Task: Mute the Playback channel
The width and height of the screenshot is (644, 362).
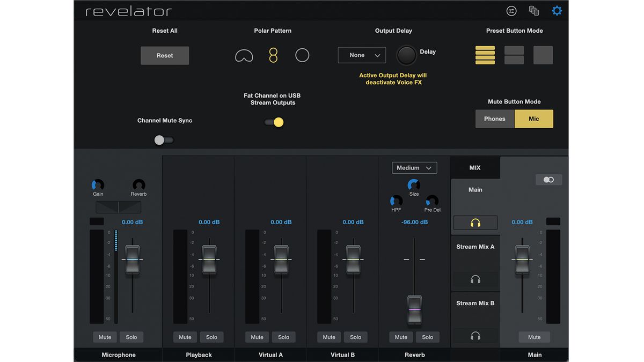Action: 185,337
